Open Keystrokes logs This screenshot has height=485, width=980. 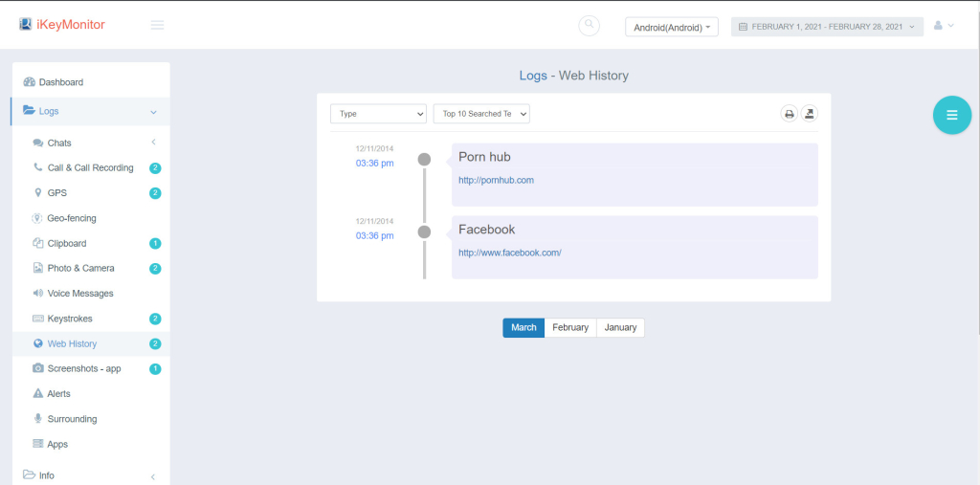(x=69, y=319)
